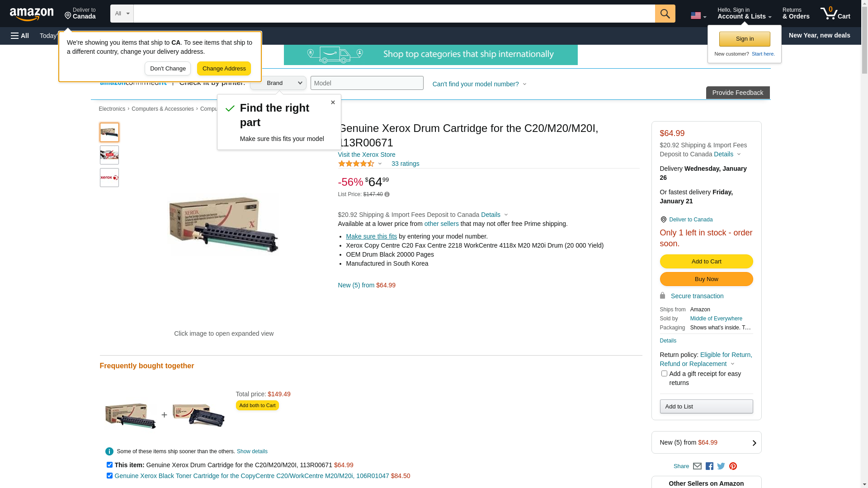This screenshot has height=488, width=868.
Task: Expand the Add to List dropdown
Action: [706, 406]
